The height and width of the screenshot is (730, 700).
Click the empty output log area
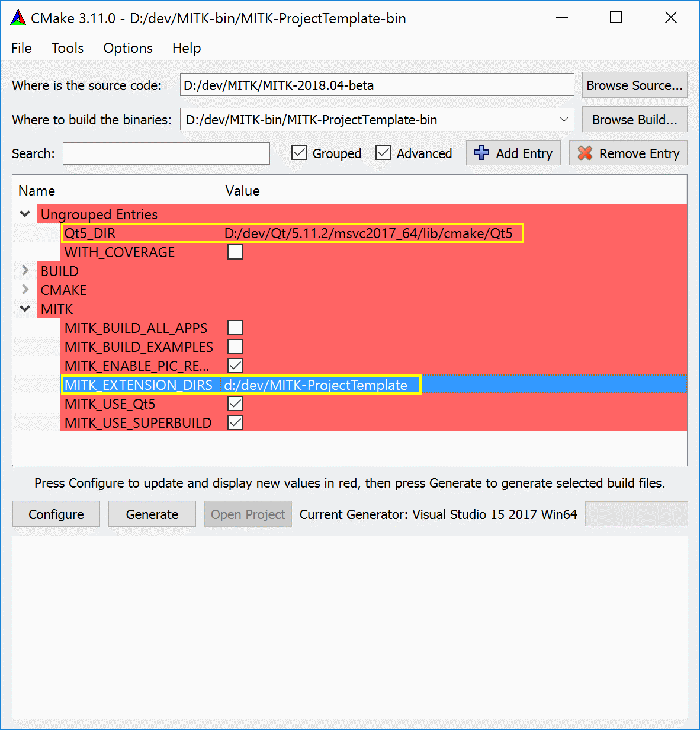click(x=349, y=627)
